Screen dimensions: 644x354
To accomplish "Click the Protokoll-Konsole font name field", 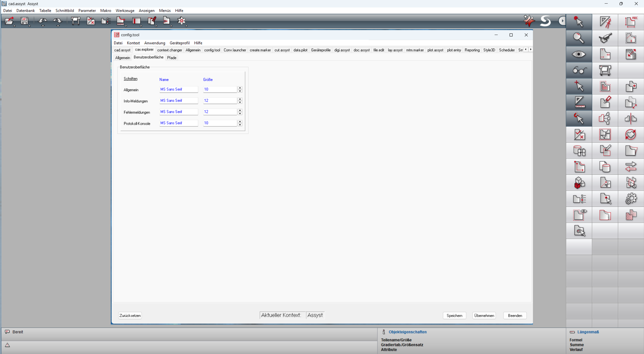I will [179, 123].
